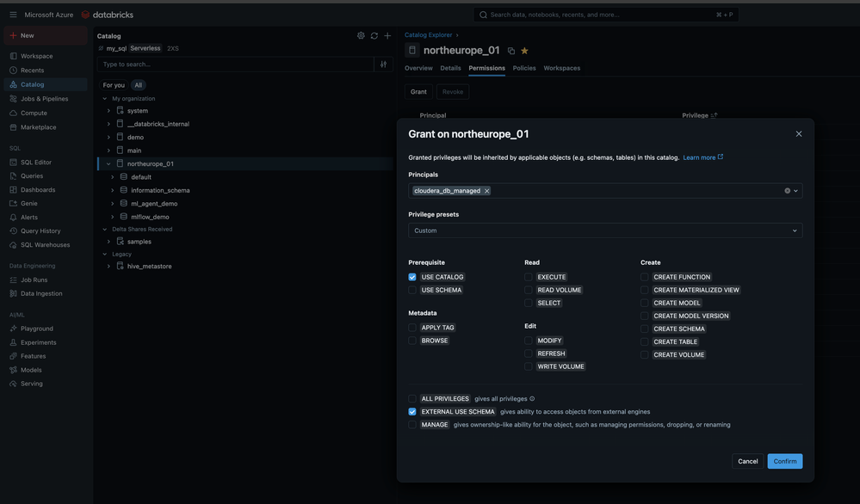
Task: Confirm the grant on northeurope_01
Action: (x=785, y=461)
